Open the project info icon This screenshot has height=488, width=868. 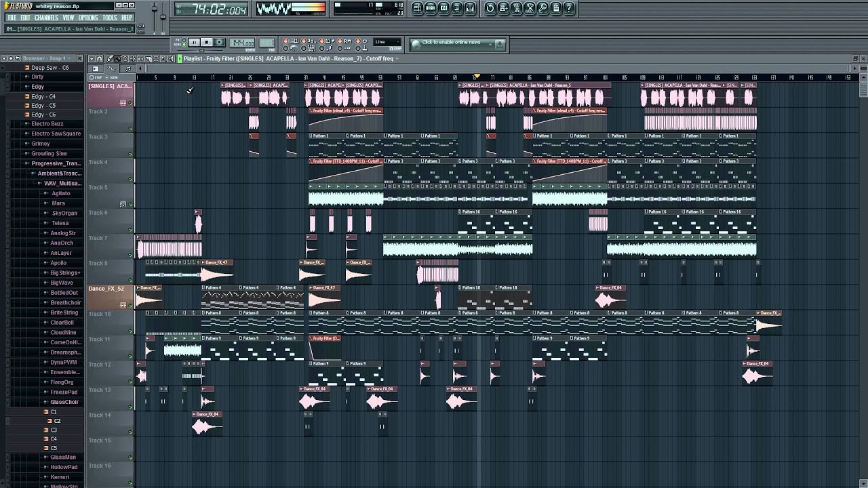click(x=555, y=8)
